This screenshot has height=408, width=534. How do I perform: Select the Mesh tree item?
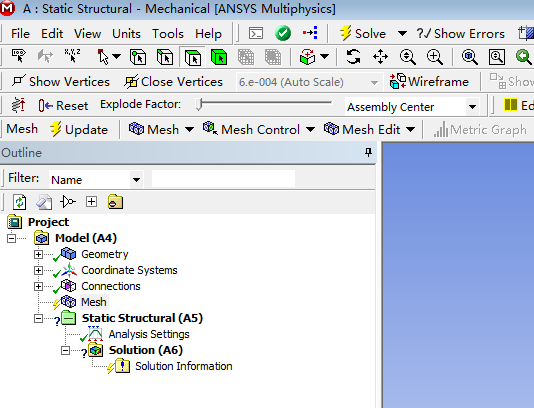coord(94,302)
